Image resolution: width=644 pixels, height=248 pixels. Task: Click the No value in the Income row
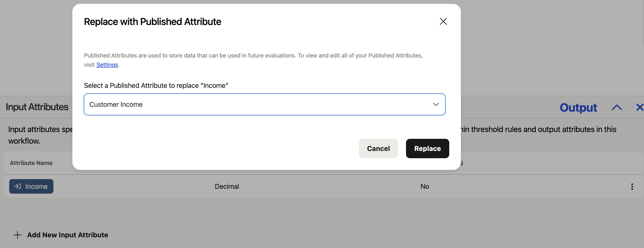[x=424, y=186]
